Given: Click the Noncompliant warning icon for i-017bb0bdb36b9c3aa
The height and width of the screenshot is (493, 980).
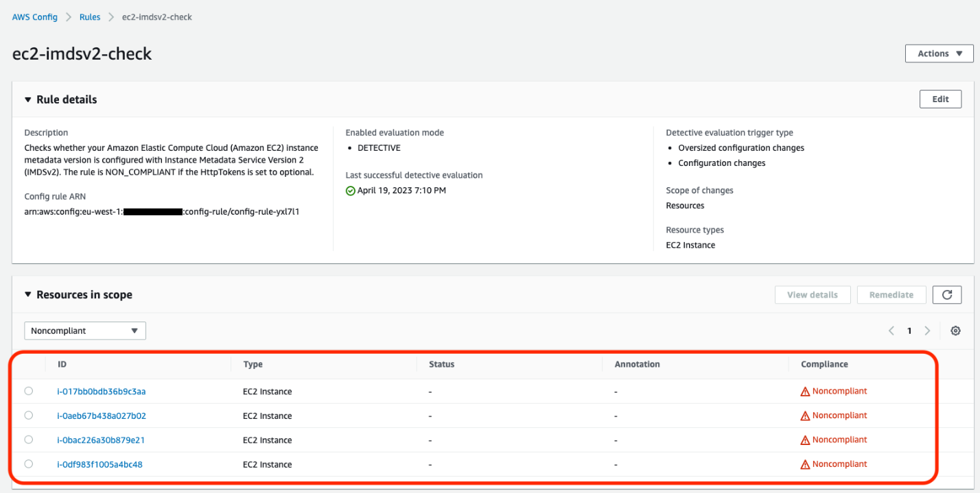Looking at the screenshot, I should 810,391.
